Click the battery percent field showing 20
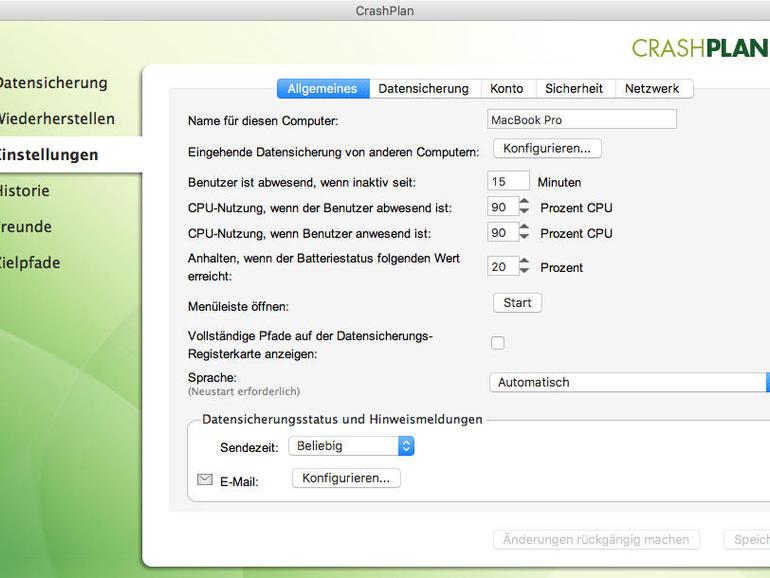 [503, 266]
